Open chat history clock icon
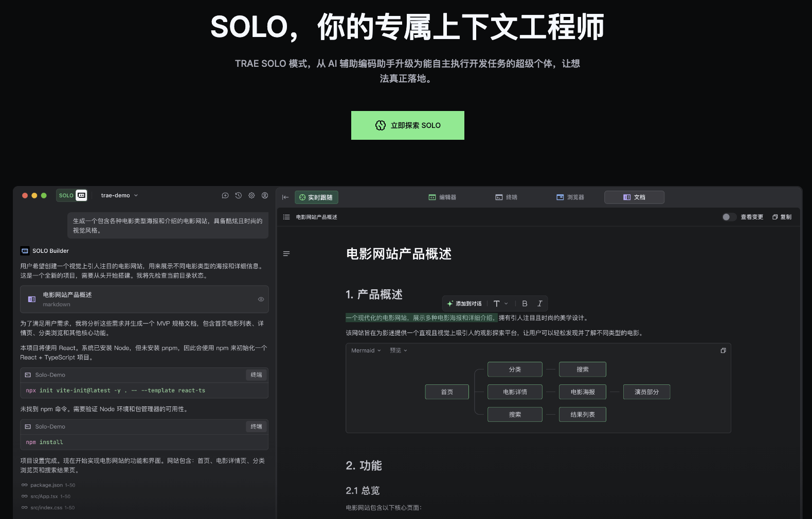This screenshot has height=519, width=812. click(x=239, y=195)
